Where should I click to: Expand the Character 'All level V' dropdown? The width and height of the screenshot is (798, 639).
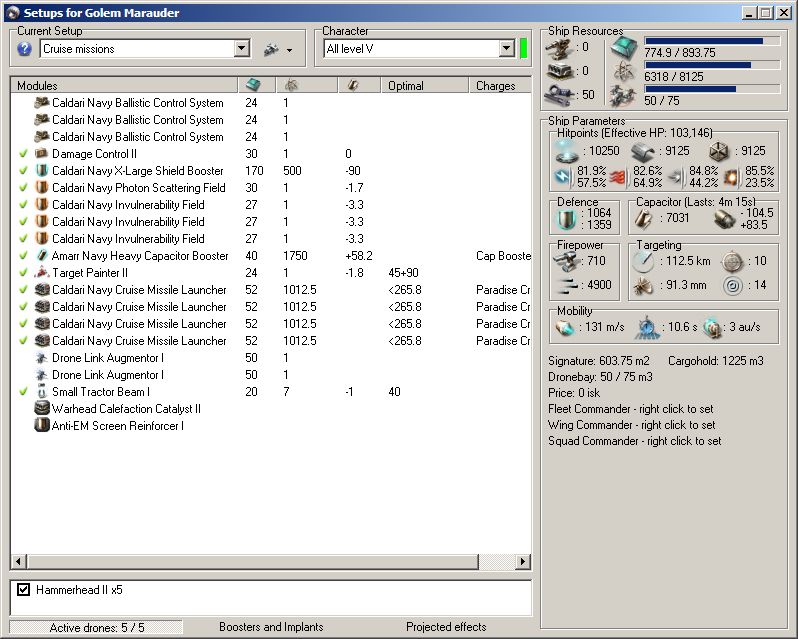click(x=506, y=49)
